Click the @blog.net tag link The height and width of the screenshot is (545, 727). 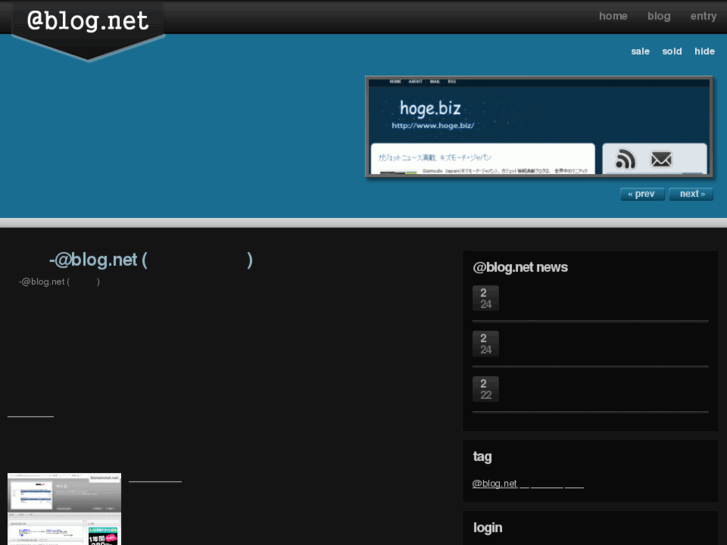[x=494, y=483]
